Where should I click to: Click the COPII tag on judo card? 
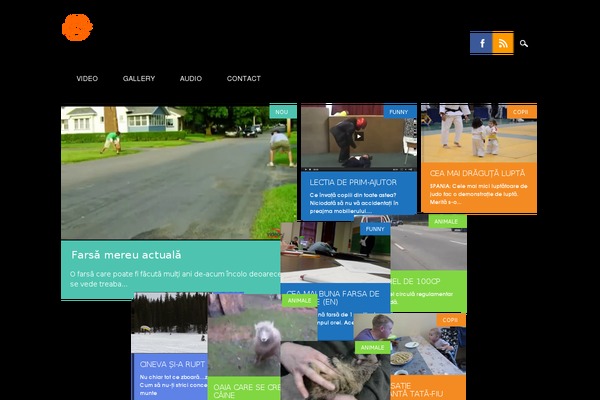521,112
